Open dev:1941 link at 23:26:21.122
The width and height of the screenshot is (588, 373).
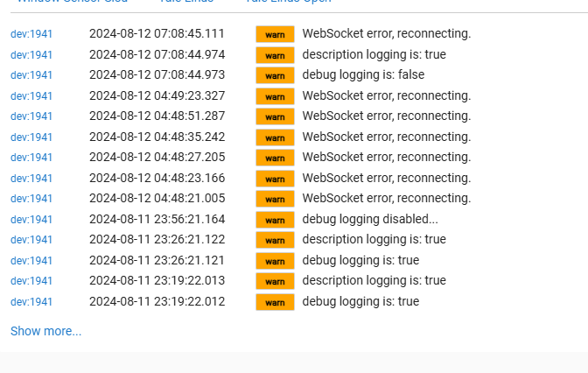tap(31, 240)
